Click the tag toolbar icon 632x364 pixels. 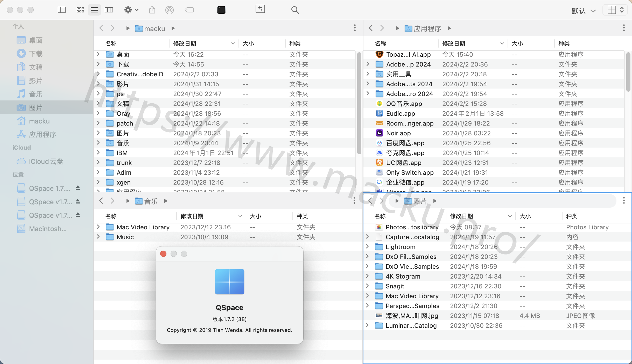(x=189, y=10)
